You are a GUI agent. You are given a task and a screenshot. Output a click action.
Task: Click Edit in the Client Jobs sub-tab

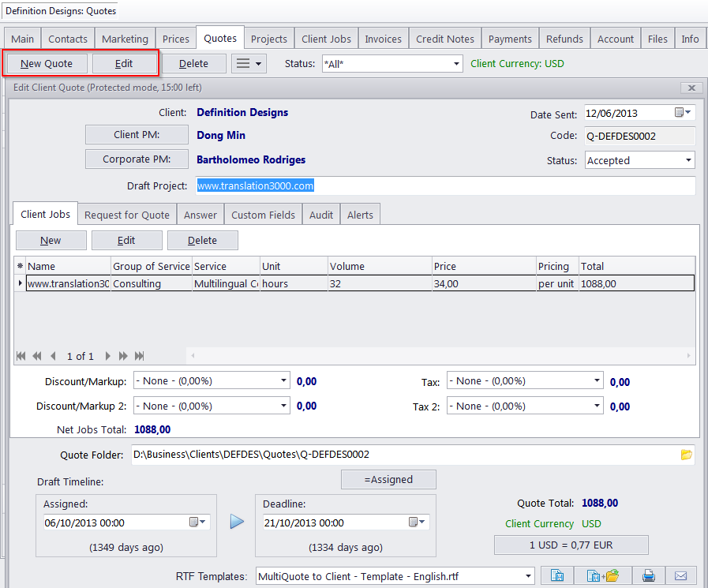click(x=126, y=240)
